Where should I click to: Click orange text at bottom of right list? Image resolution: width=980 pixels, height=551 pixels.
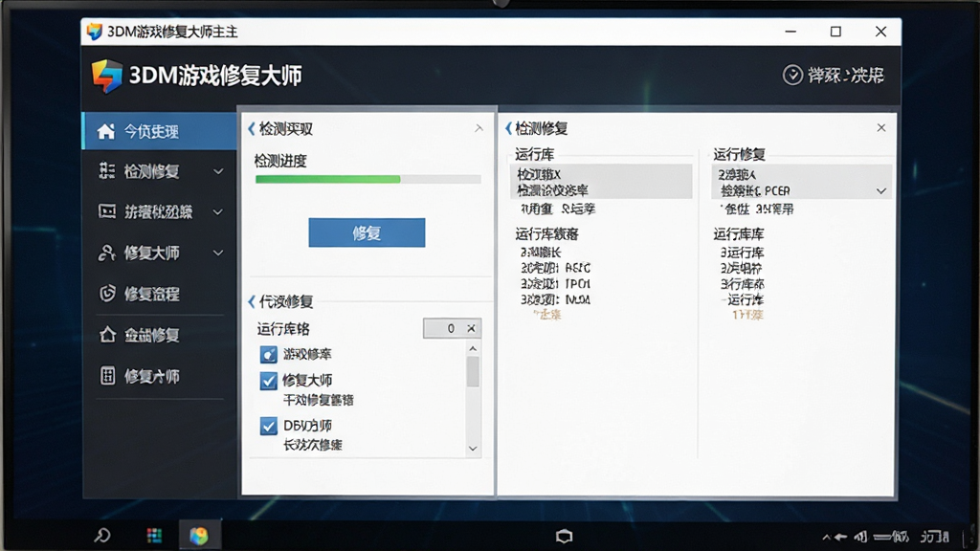(x=747, y=315)
